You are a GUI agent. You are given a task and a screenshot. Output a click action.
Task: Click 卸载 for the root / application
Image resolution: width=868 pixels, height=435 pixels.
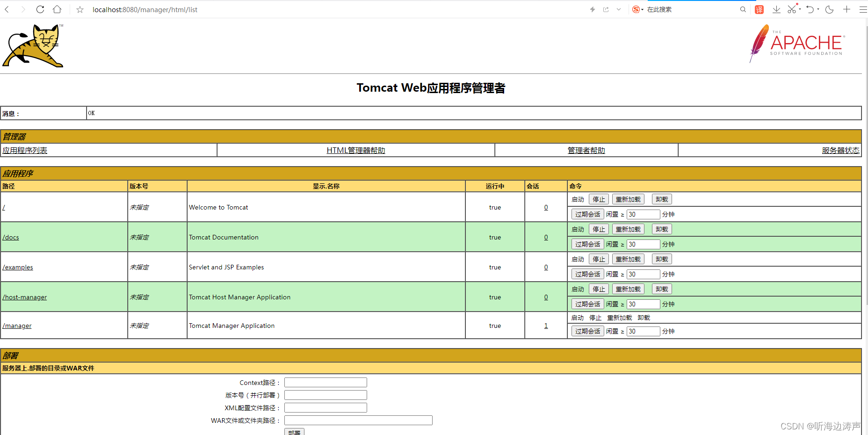[662, 199]
